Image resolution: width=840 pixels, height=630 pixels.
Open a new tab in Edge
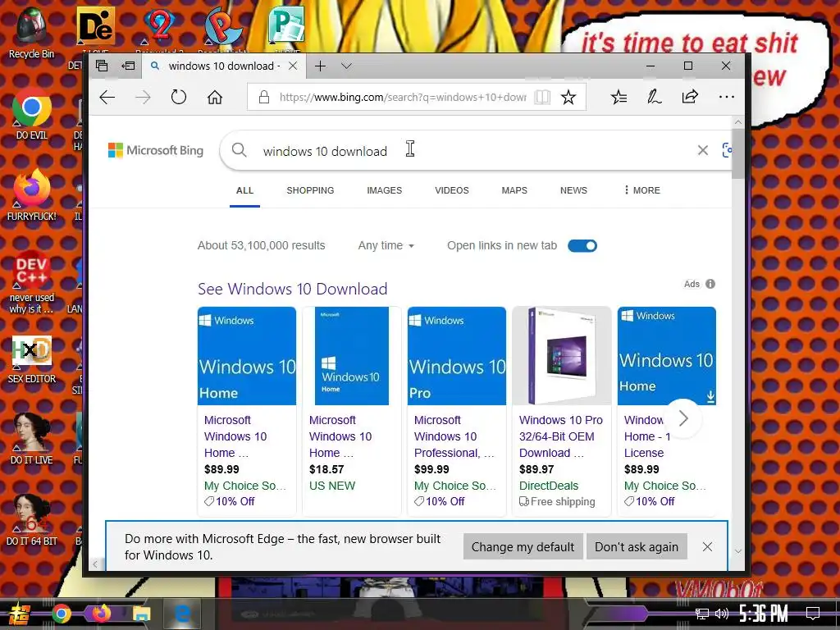[321, 66]
